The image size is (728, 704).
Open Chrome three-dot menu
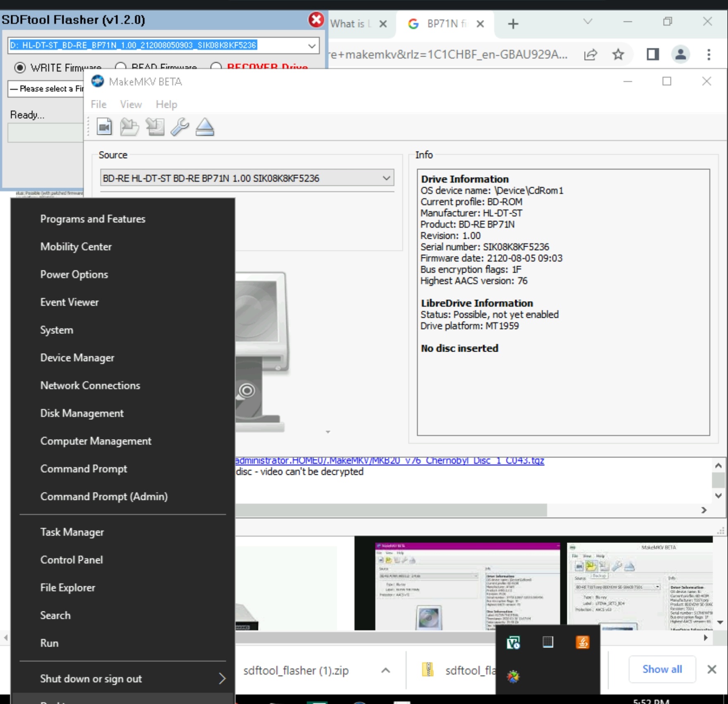(x=709, y=54)
